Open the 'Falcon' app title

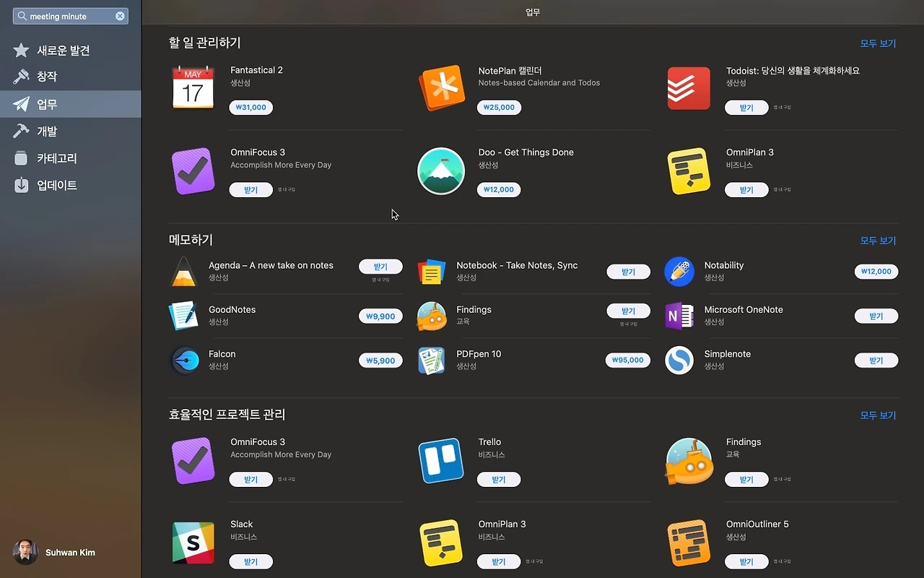tap(222, 354)
